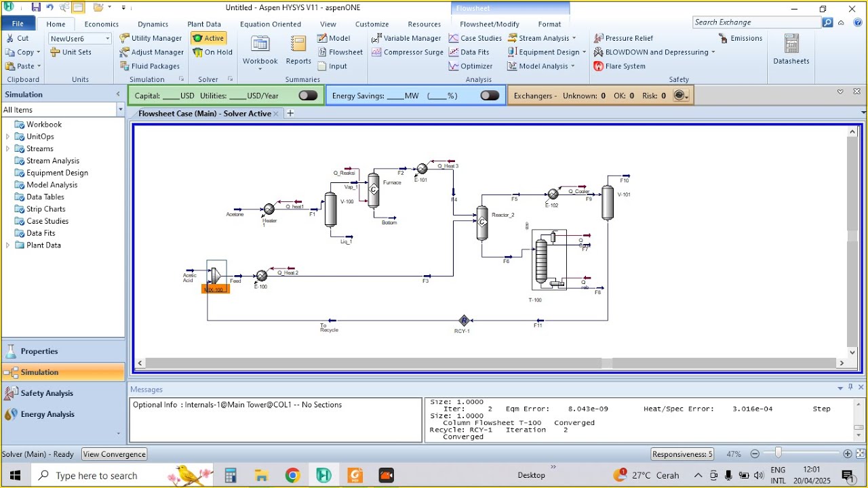Click the Windows Start button
This screenshot has width=868, height=488.
[x=15, y=475]
